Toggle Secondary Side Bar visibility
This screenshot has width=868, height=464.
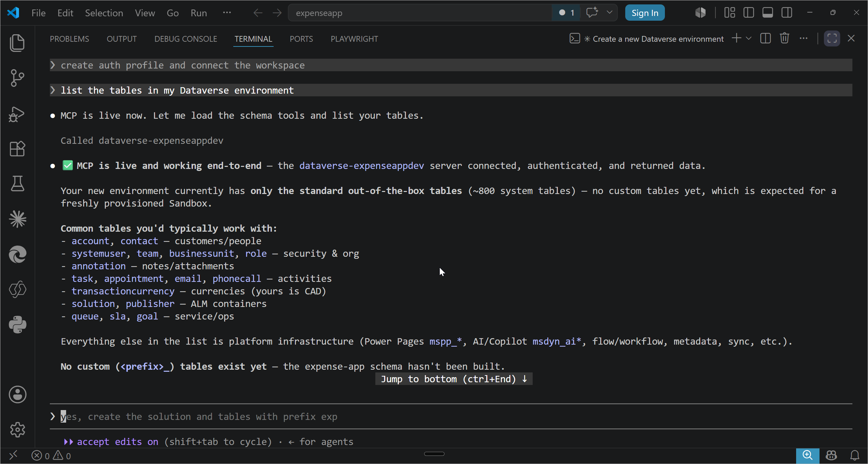pyautogui.click(x=787, y=13)
